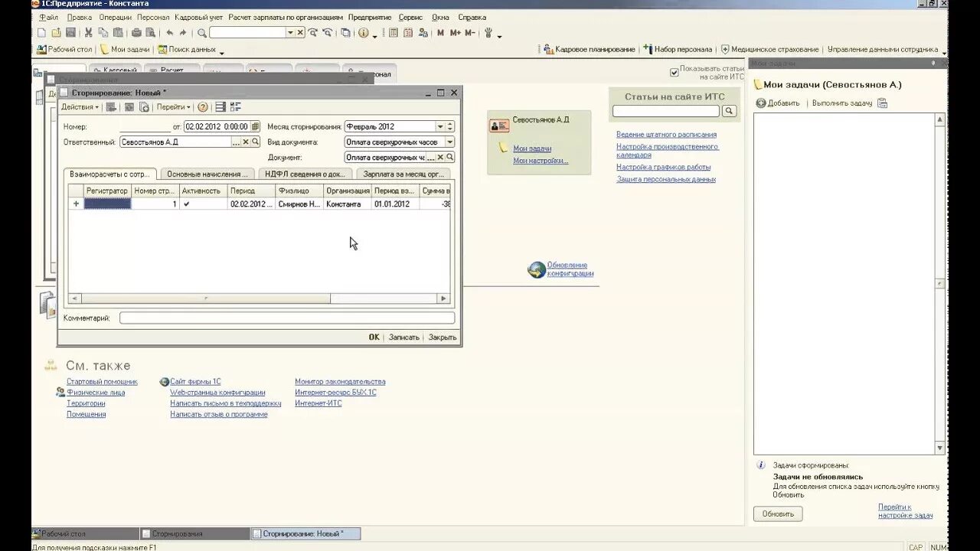Open the toolbar search field dropdown arrow
Image resolution: width=980 pixels, height=551 pixels.
(x=290, y=33)
